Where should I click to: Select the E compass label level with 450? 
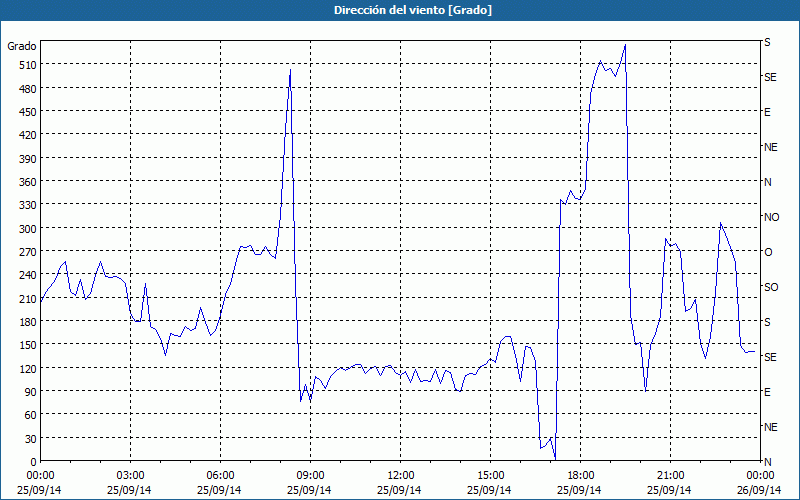[767, 112]
